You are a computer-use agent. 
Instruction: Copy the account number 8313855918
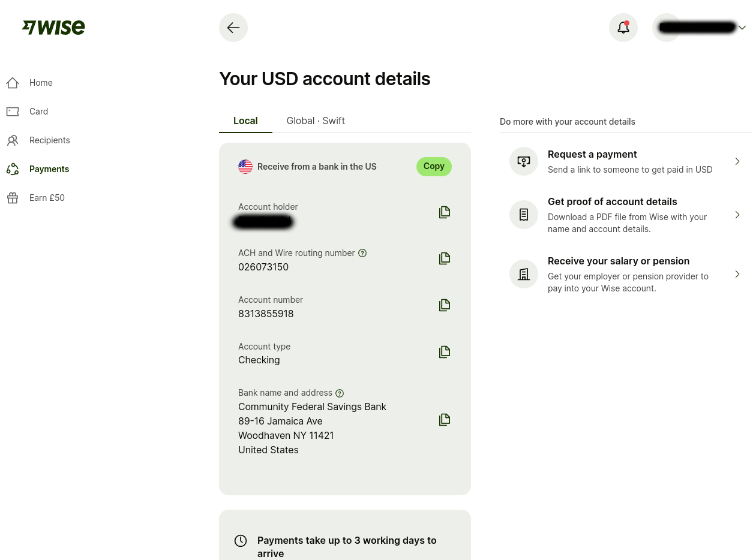pyautogui.click(x=445, y=305)
